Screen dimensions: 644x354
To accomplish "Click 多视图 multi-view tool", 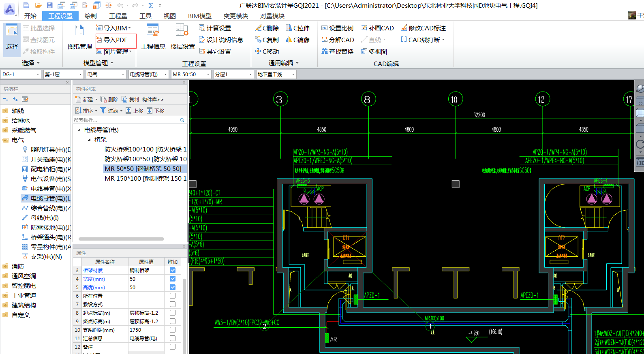I will (374, 51).
